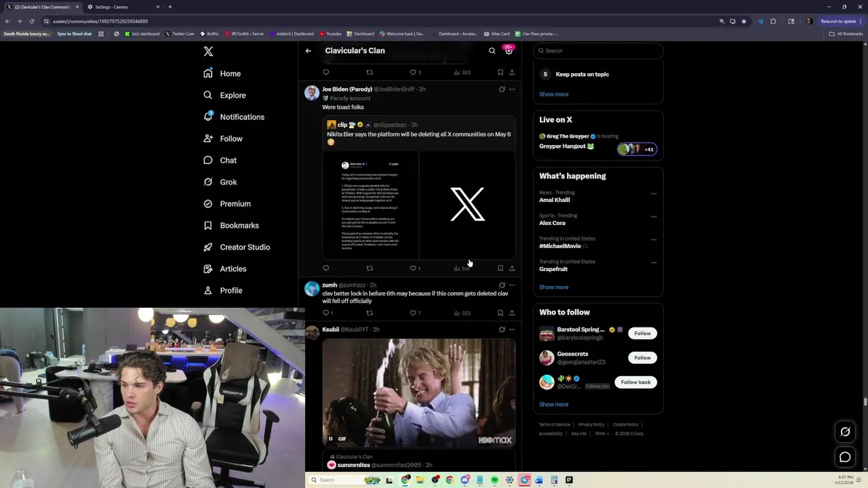The width and height of the screenshot is (868, 488).
Task: Open more options on zumh's post
Action: (x=512, y=285)
